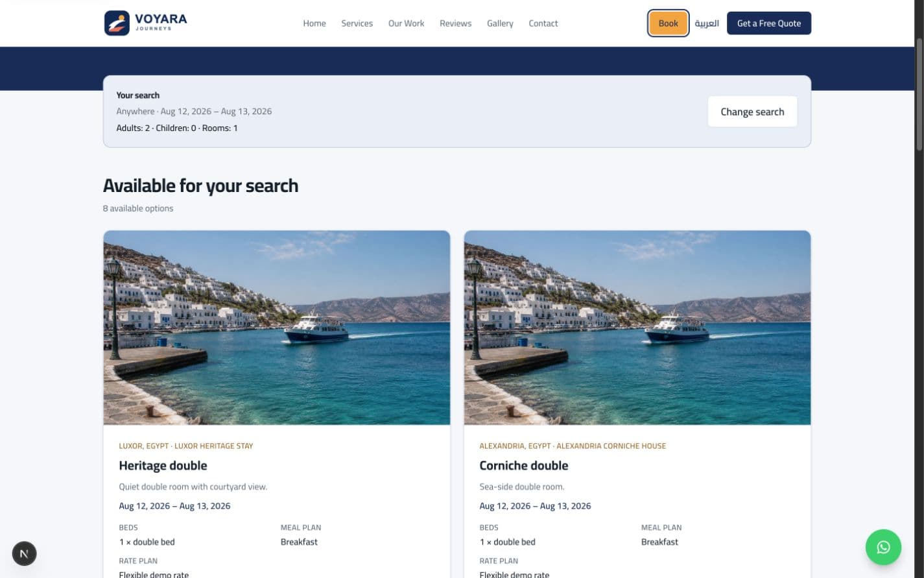Visit the Gallery page
The image size is (924, 578).
pos(500,23)
